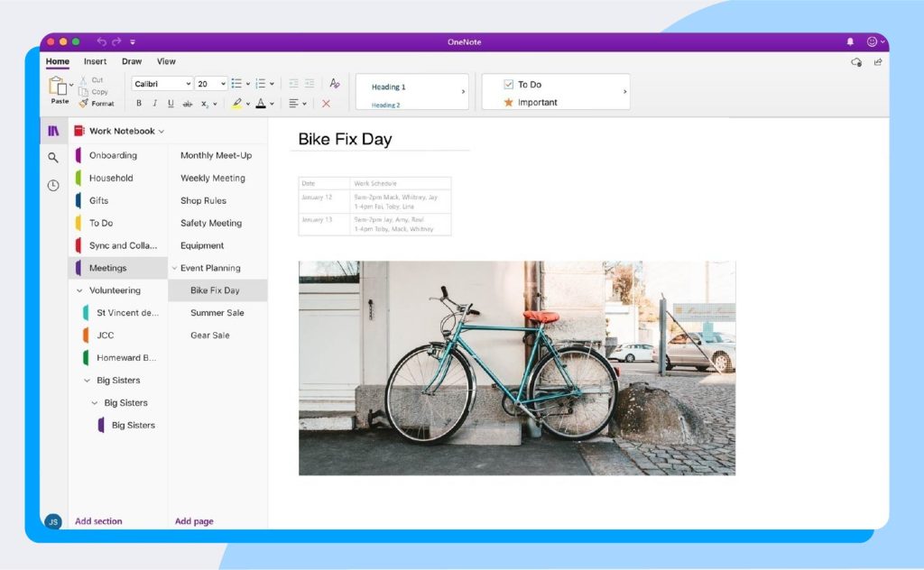Click the Undo arrow in the title bar
The height and width of the screenshot is (570, 924).
pyautogui.click(x=99, y=41)
